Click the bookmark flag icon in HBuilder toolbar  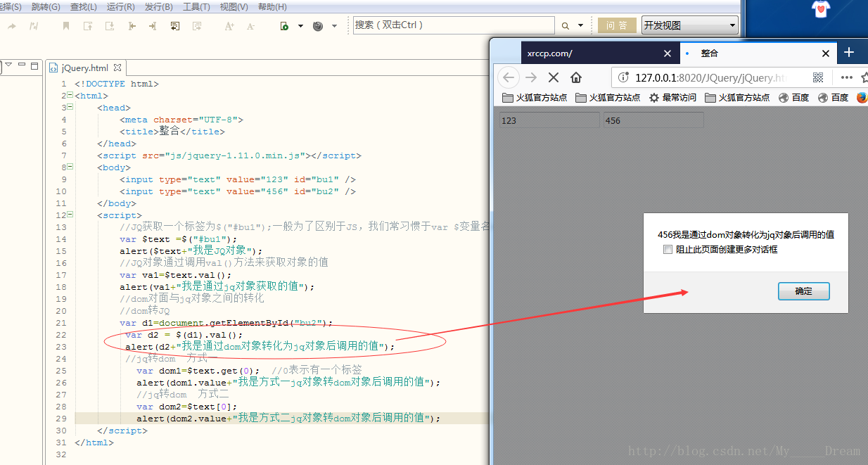point(66,26)
